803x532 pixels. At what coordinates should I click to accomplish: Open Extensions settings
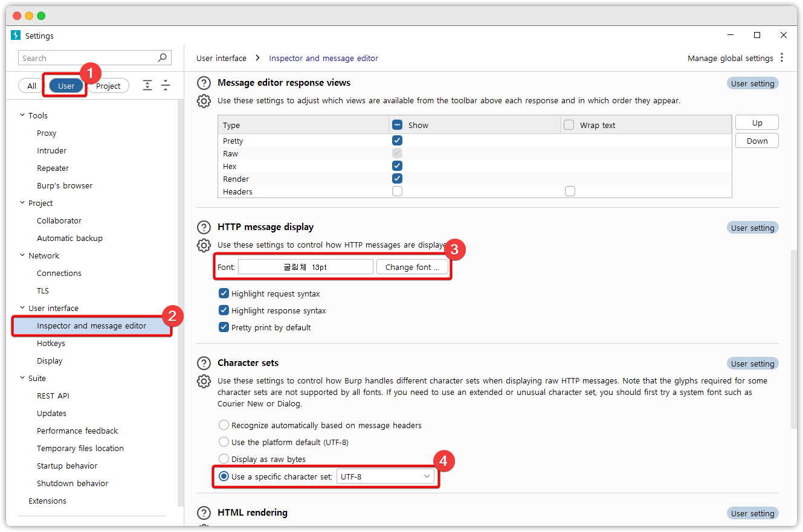47,501
